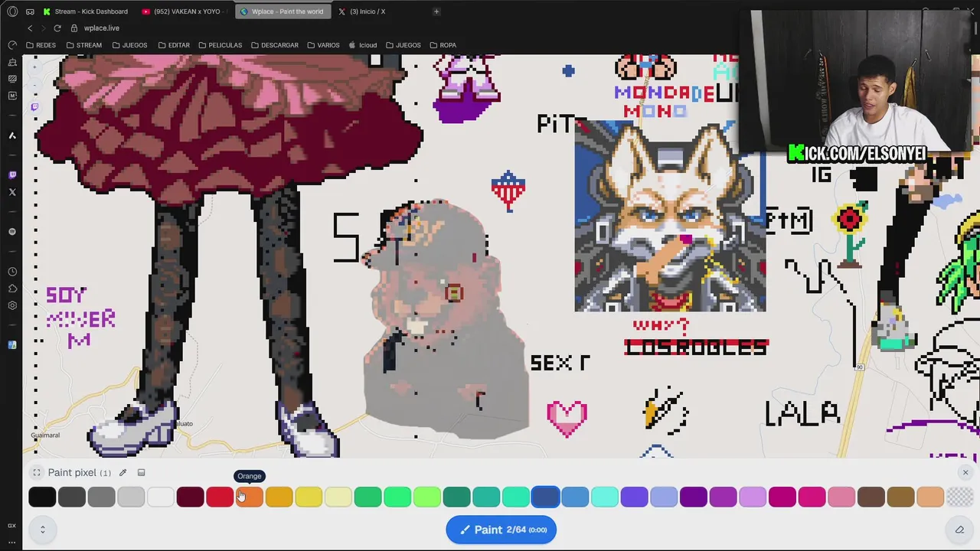Screen dimensions: 980x551
Task: Open the Icloud bookmark
Action: pyautogui.click(x=363, y=45)
